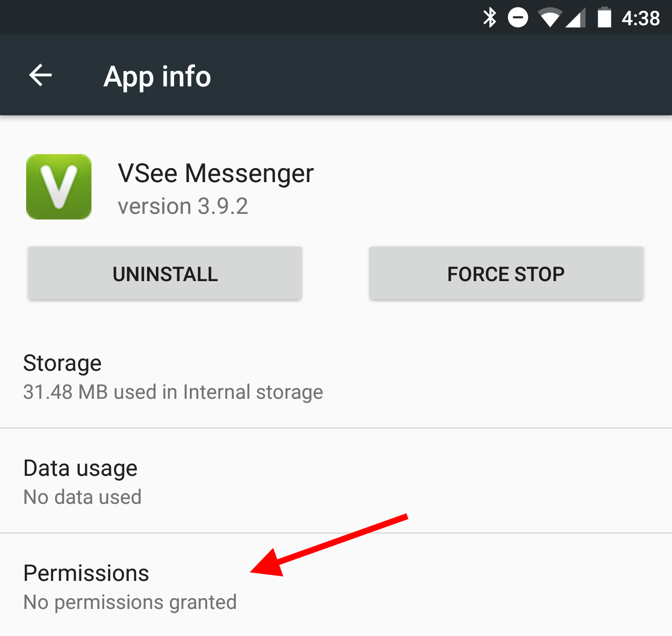
Task: Tap the No permissions granted text
Action: 130,602
